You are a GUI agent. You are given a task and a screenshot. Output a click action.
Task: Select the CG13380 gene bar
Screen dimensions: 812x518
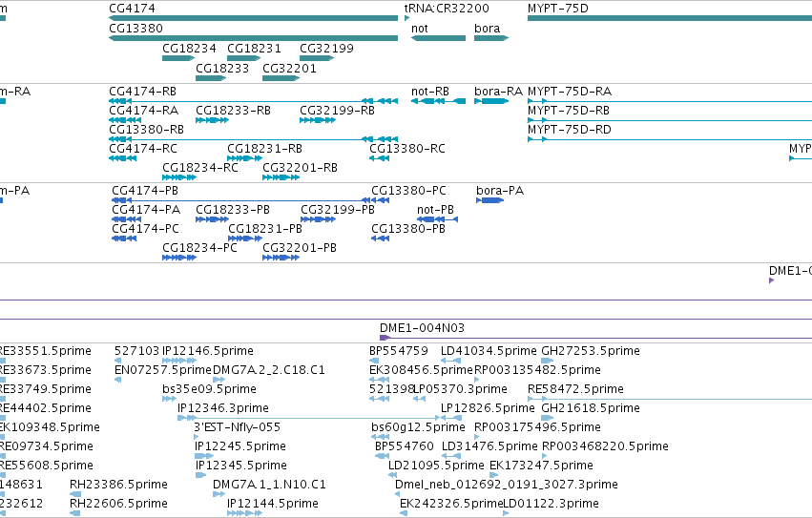[253, 38]
